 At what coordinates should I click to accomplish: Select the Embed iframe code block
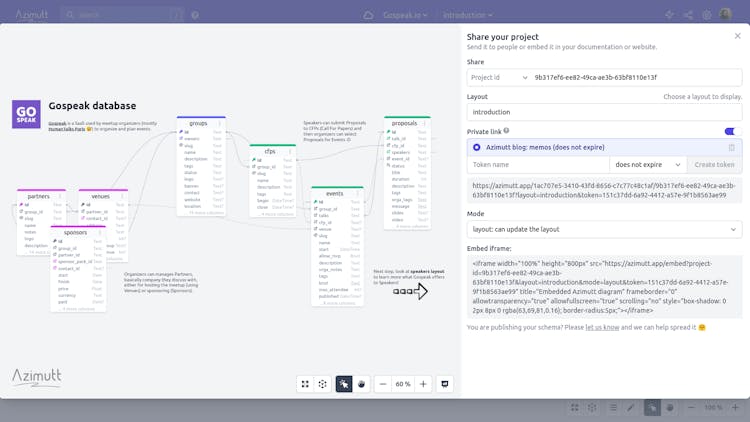(604, 287)
